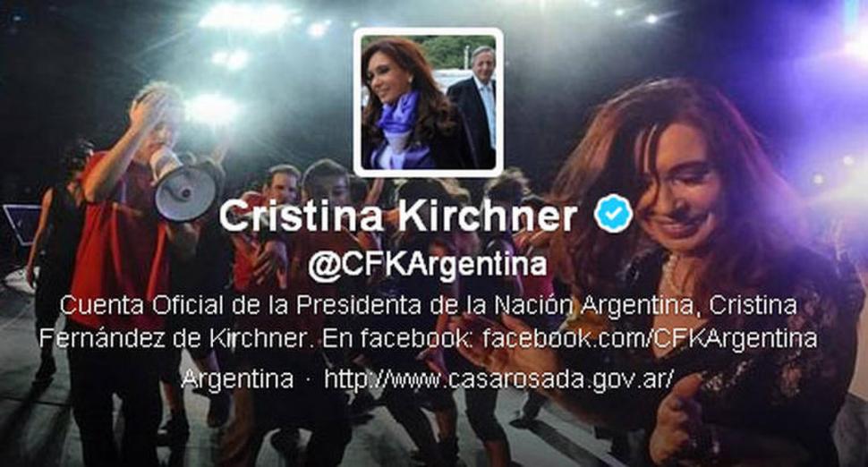Visit the casarosada.gov.ar website link

498,379
